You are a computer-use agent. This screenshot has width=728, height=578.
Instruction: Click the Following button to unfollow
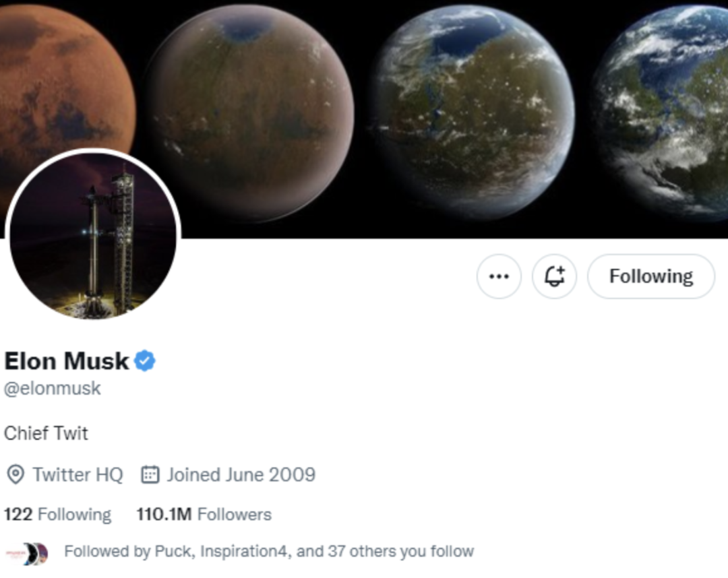(x=650, y=276)
